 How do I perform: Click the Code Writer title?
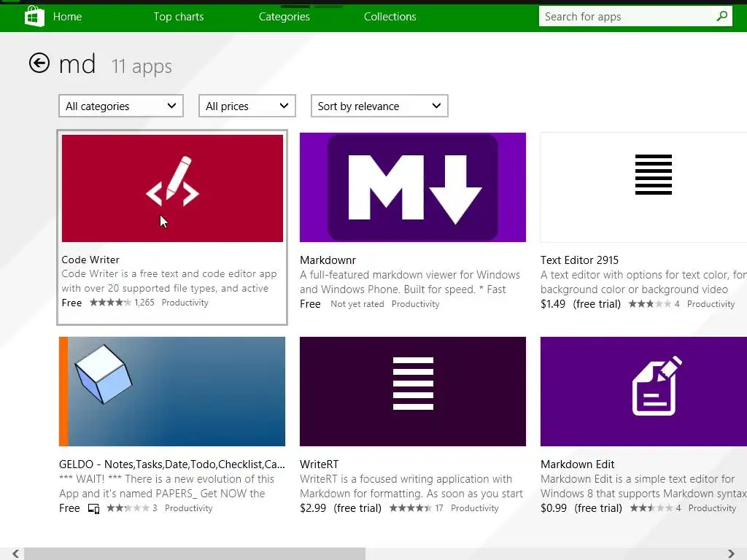90,260
